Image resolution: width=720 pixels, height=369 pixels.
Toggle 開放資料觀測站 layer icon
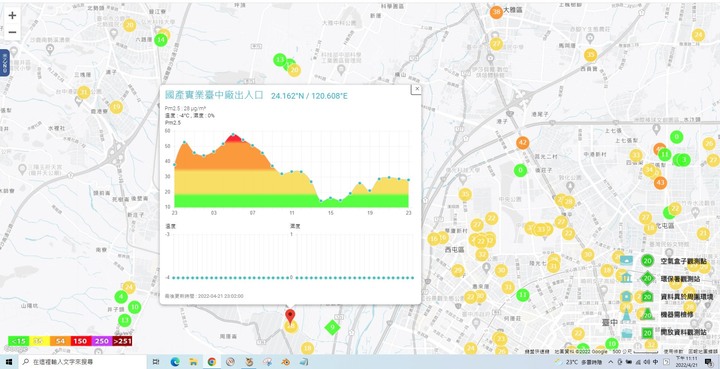(627, 333)
